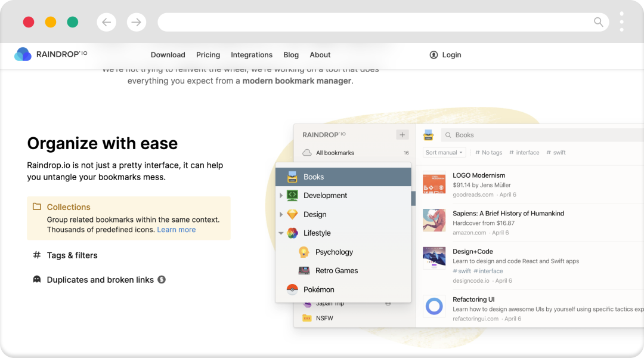Open the browser three-dot menu
644x358 pixels.
pyautogui.click(x=621, y=22)
